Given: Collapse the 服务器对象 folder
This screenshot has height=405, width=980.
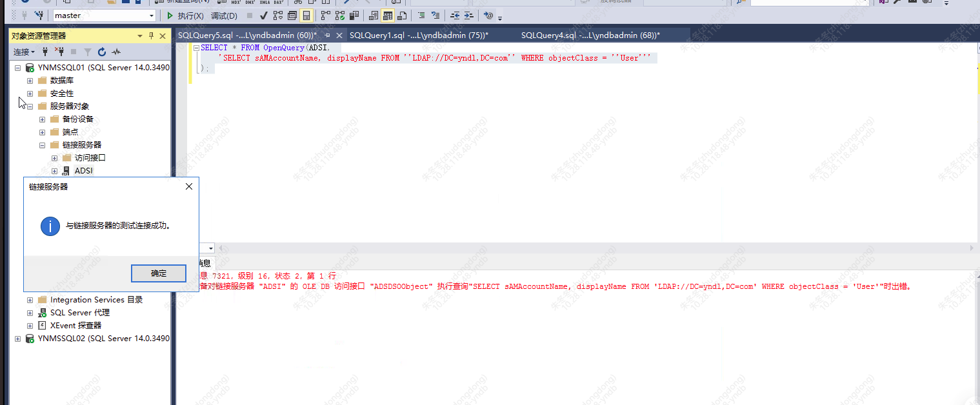Looking at the screenshot, I should 30,106.
